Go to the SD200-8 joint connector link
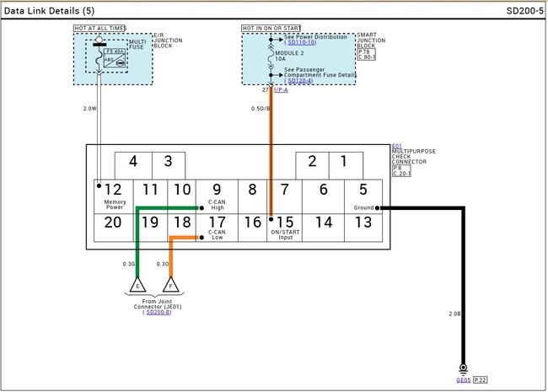Viewport: 548px width, 392px height. (x=158, y=312)
